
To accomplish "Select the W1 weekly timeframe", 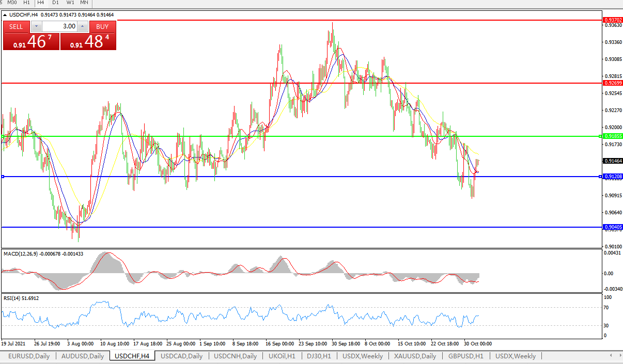I will [70, 3].
